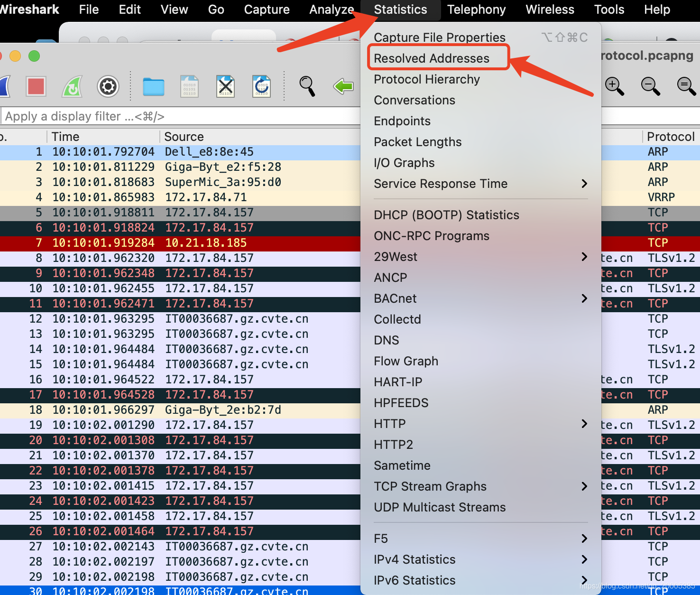This screenshot has height=595, width=700.
Task: Open the Go menu
Action: 216,9
